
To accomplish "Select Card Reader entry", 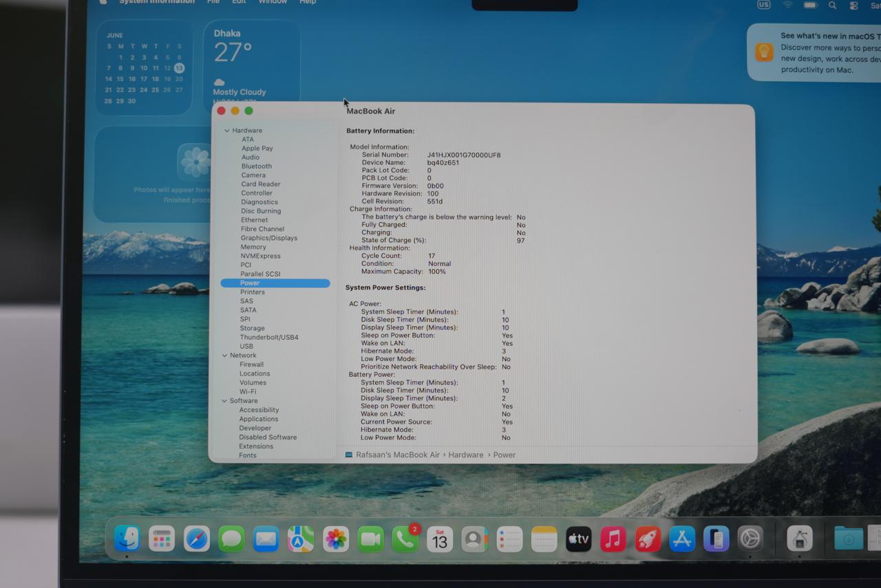I will pos(261,184).
